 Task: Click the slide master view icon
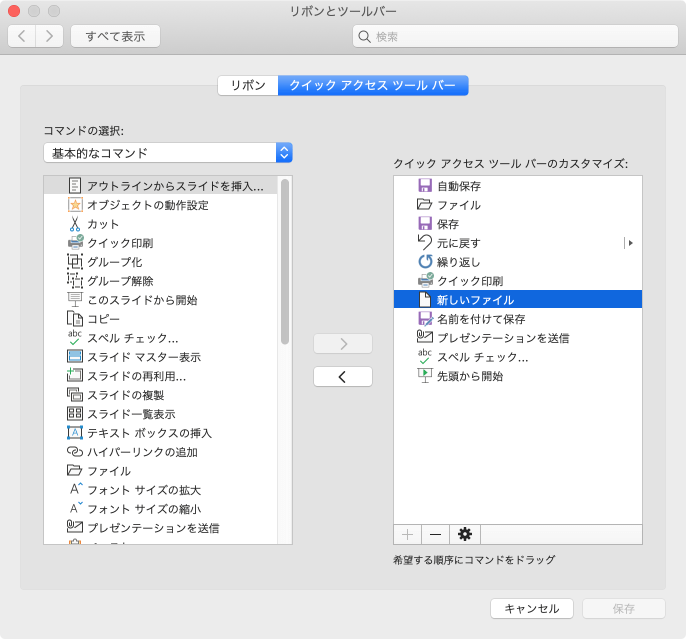pos(75,357)
